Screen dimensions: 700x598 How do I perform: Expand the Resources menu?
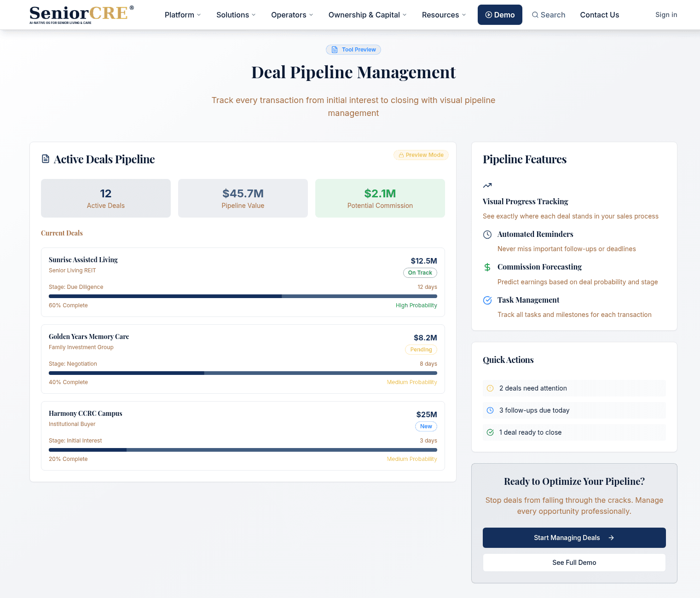pyautogui.click(x=444, y=15)
